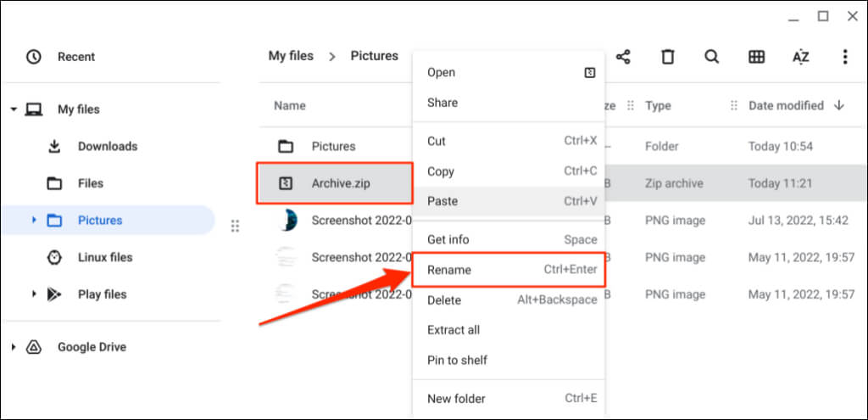Switch to thumbnail grid view
The width and height of the screenshot is (868, 420).
click(756, 57)
